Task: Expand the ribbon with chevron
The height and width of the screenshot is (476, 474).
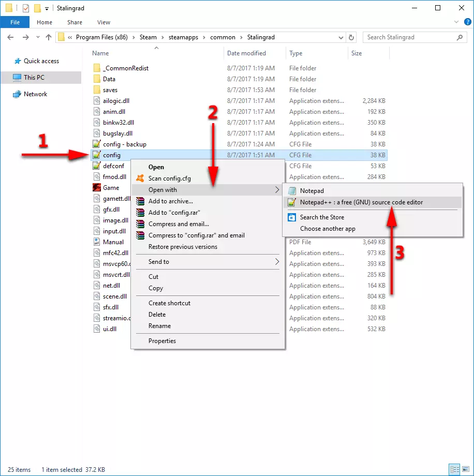Action: click(x=456, y=22)
